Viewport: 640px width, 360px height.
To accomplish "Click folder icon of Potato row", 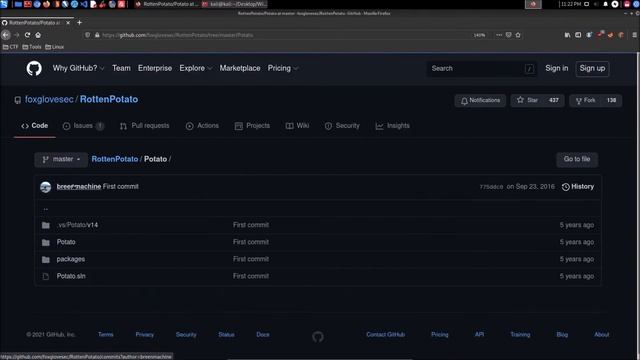I will point(46,242).
